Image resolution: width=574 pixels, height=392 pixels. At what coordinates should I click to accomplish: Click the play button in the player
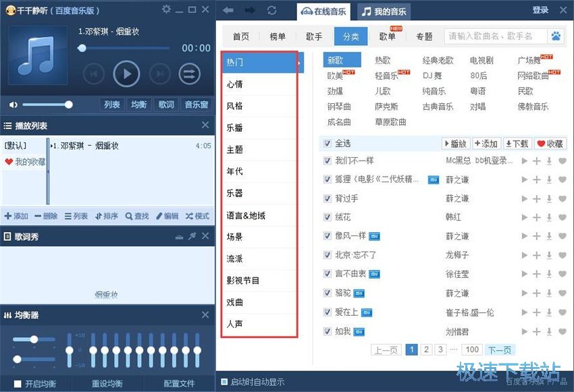pyautogui.click(x=126, y=74)
